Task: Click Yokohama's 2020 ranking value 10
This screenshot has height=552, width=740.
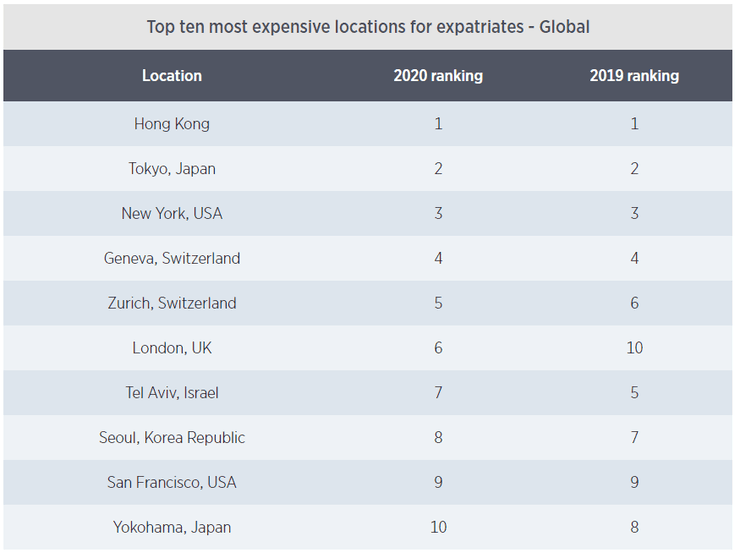Action: coord(438,527)
